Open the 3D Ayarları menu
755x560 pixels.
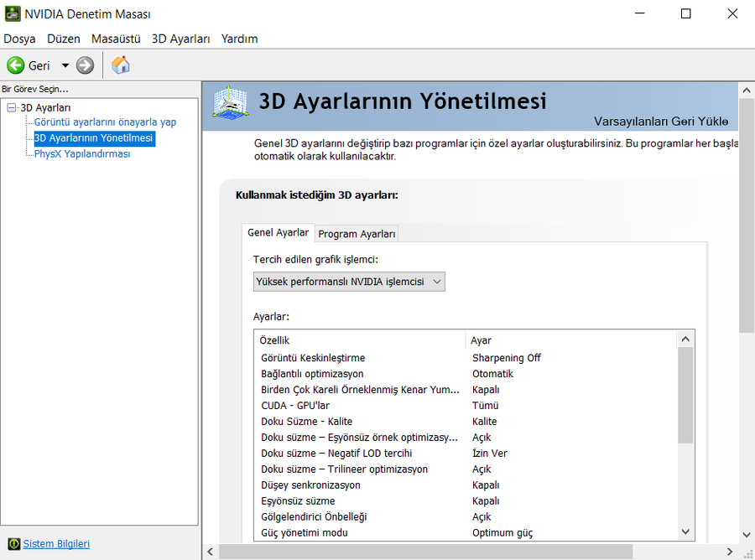pos(180,39)
